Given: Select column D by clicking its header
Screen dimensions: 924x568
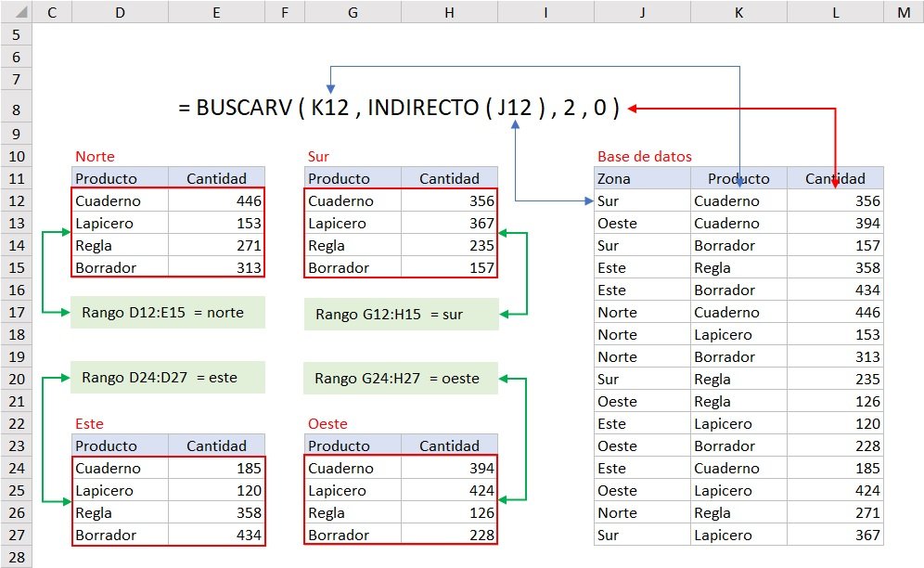Looking at the screenshot, I should click(x=120, y=12).
